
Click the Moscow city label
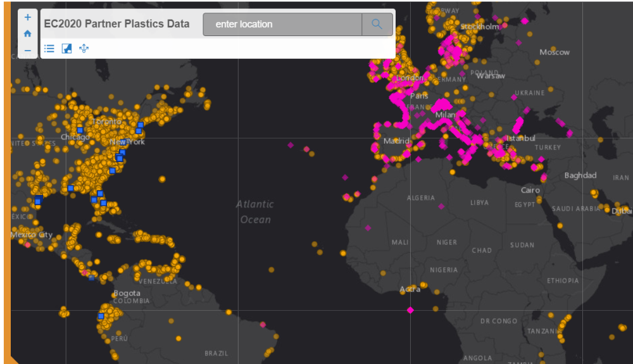click(554, 52)
